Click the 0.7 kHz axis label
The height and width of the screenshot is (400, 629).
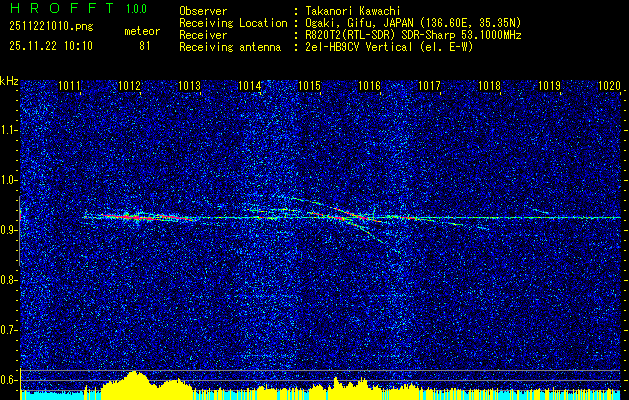(9, 330)
